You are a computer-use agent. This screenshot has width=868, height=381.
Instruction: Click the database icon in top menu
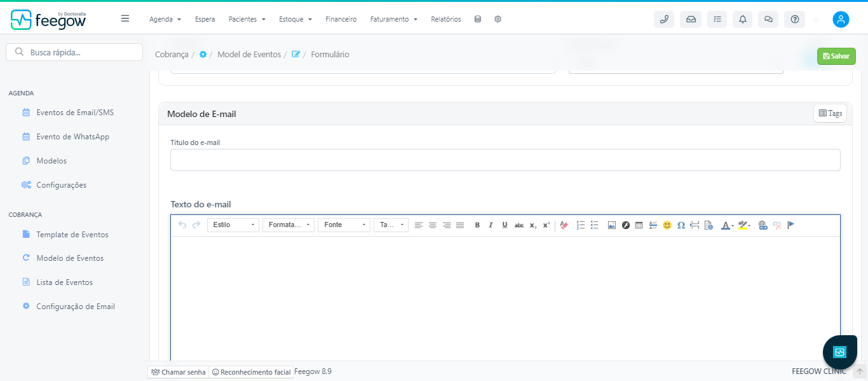(x=478, y=19)
